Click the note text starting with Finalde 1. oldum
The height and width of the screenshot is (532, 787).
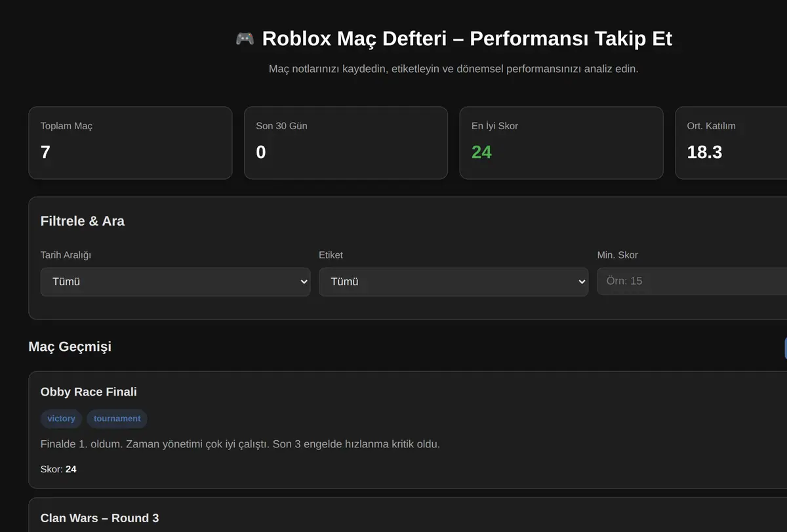pos(240,444)
